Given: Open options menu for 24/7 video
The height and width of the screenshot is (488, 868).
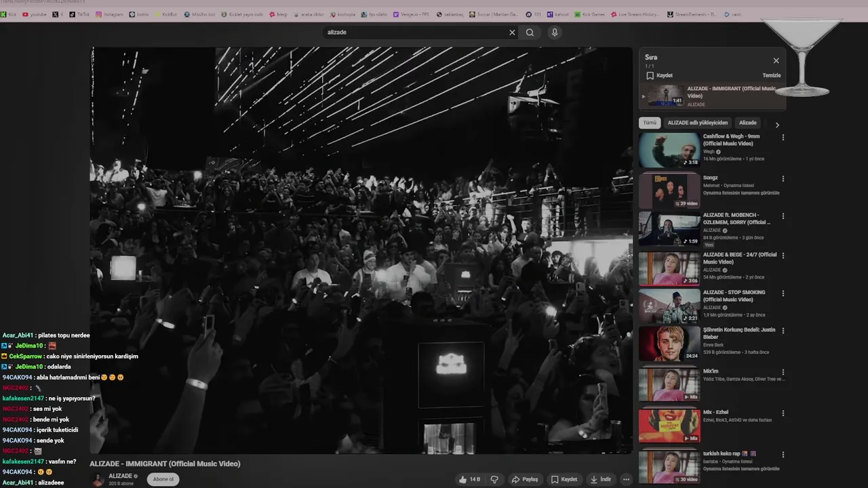Looking at the screenshot, I should 783,256.
